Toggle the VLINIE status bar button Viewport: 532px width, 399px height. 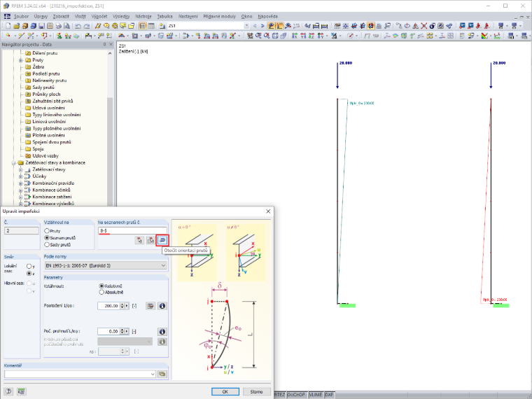click(x=316, y=395)
